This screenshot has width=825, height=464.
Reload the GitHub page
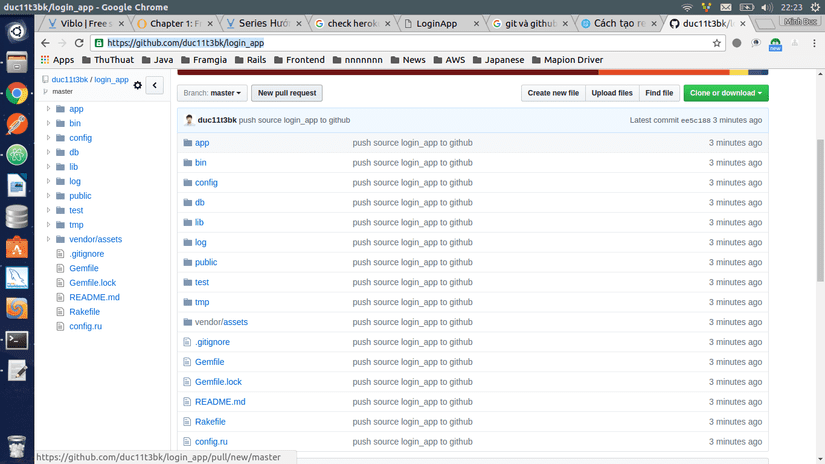tap(79, 43)
